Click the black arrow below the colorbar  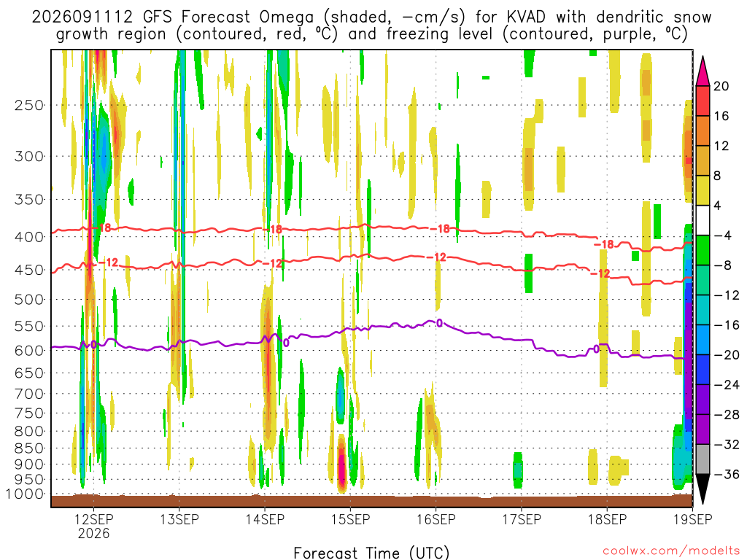(703, 489)
